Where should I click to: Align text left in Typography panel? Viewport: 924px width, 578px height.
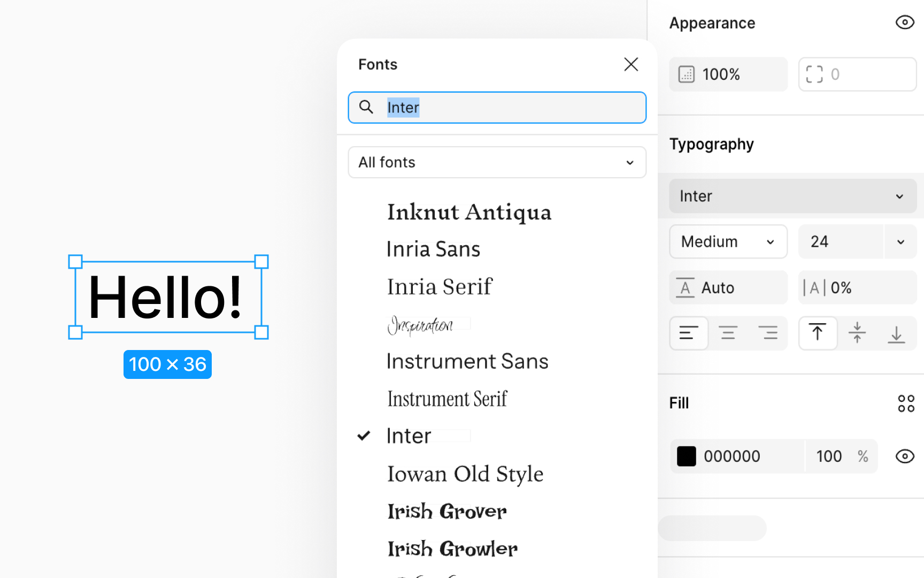click(x=689, y=333)
